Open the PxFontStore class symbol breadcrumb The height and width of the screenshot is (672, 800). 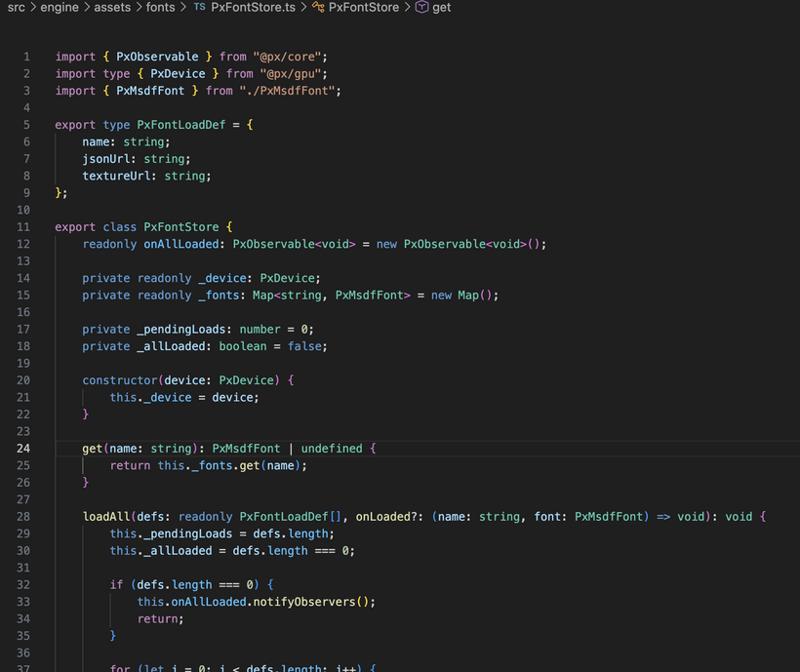tap(364, 7)
